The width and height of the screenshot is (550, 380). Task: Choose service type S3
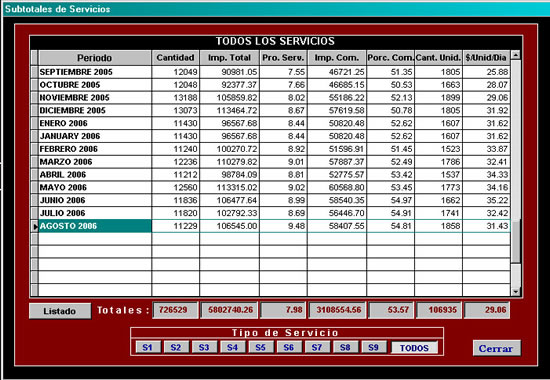(204, 347)
